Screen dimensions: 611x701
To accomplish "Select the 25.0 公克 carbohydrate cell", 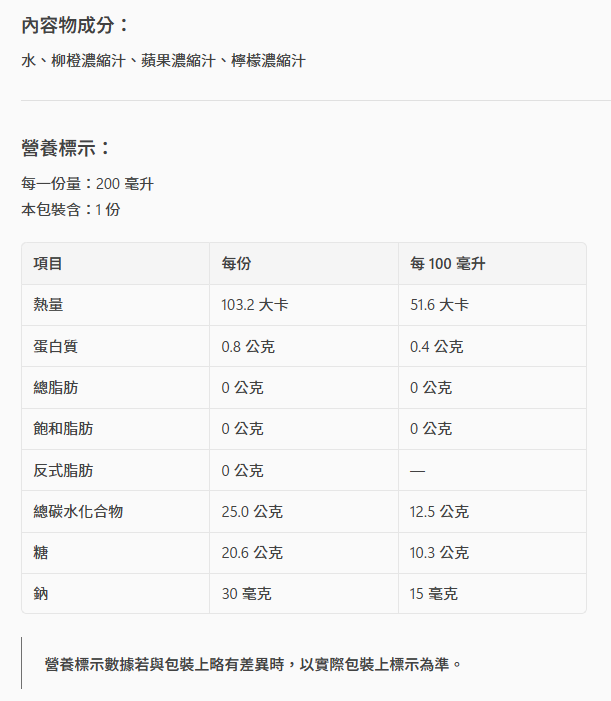I will [252, 511].
